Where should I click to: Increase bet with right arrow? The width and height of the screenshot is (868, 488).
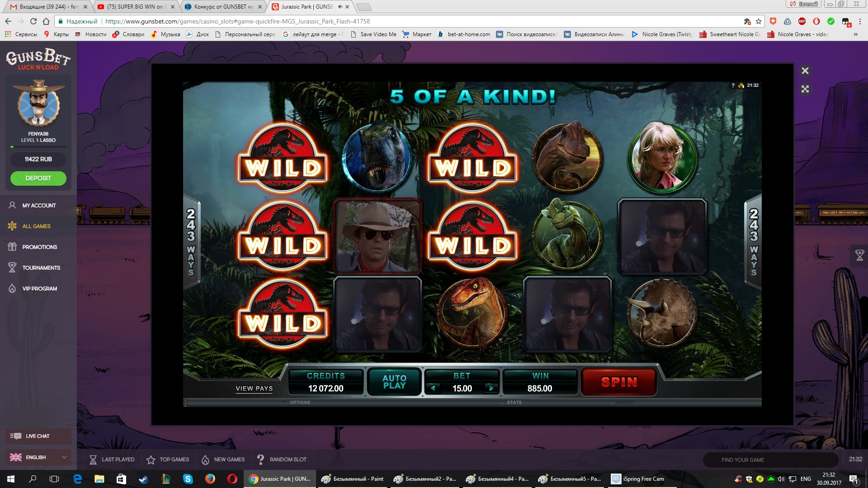491,388
